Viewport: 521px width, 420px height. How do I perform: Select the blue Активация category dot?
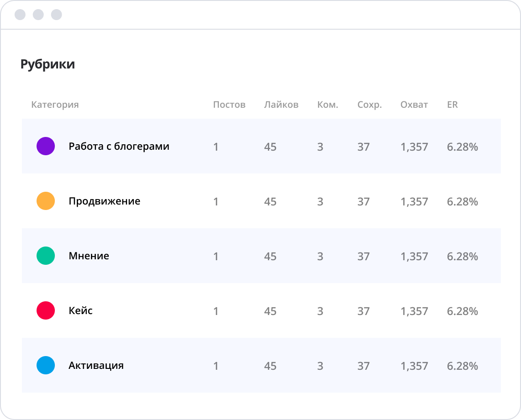point(46,365)
